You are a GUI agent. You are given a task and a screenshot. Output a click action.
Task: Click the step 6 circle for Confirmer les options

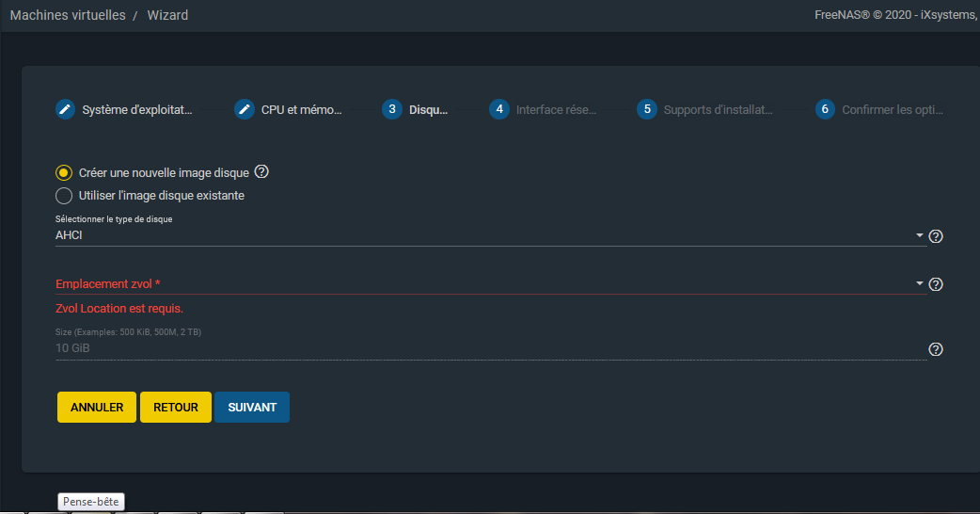point(825,109)
